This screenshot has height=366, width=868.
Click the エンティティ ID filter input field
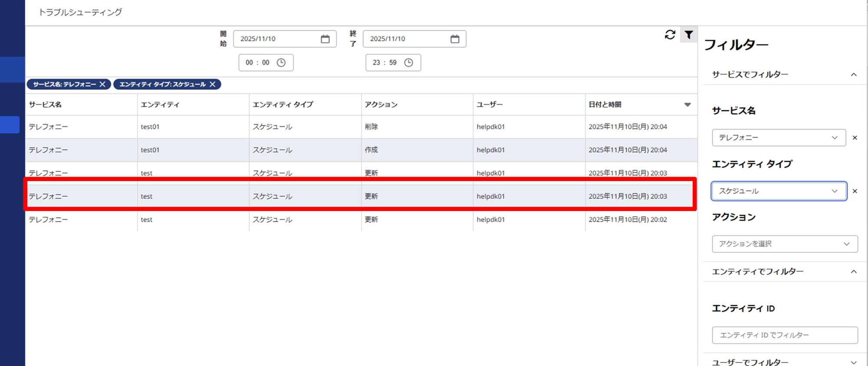click(784, 335)
